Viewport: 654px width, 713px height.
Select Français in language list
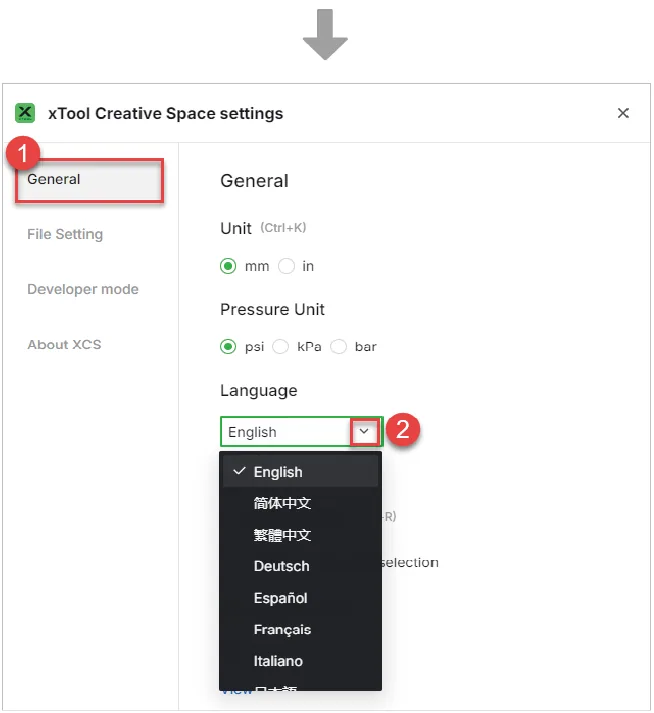[x=300, y=629]
